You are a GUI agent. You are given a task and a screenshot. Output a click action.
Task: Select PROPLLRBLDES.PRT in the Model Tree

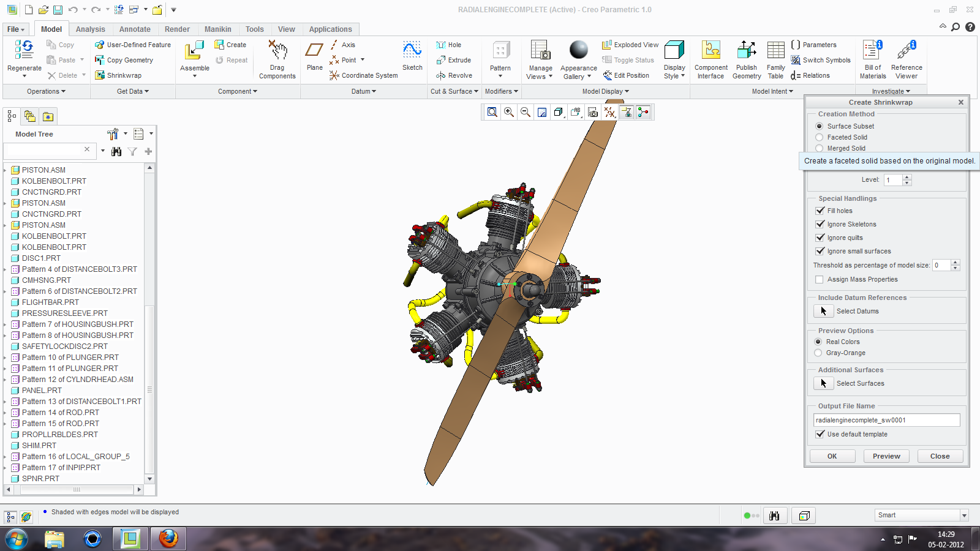tap(60, 435)
